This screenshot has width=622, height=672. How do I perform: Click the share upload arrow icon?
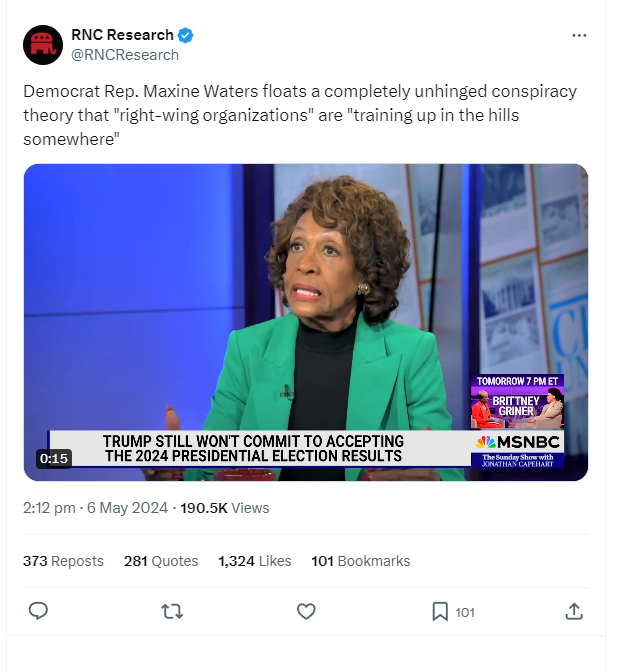pos(574,611)
